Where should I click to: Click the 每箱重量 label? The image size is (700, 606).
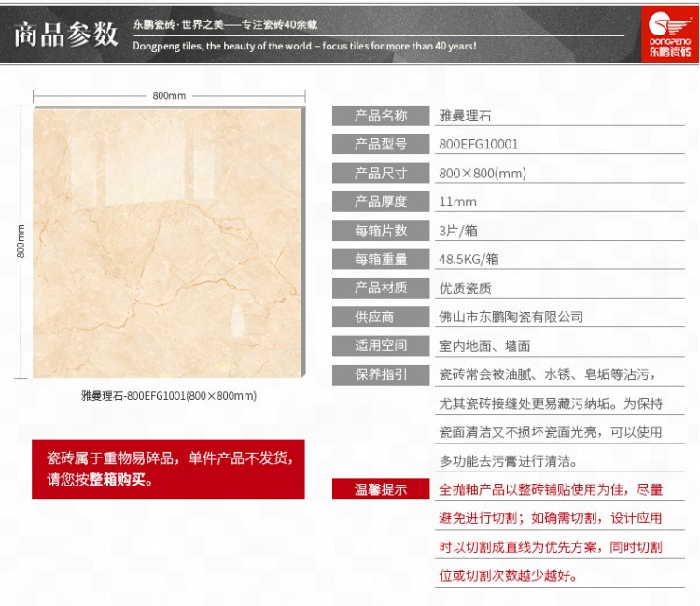(381, 259)
